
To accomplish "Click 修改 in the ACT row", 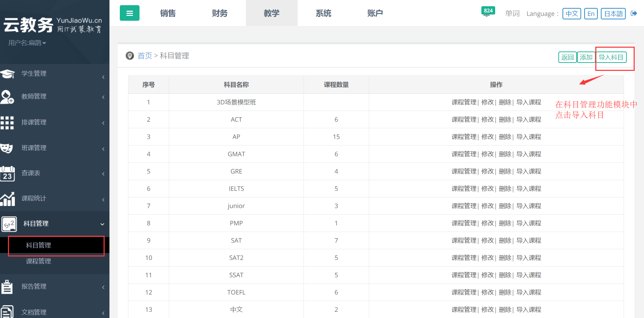I will [488, 120].
